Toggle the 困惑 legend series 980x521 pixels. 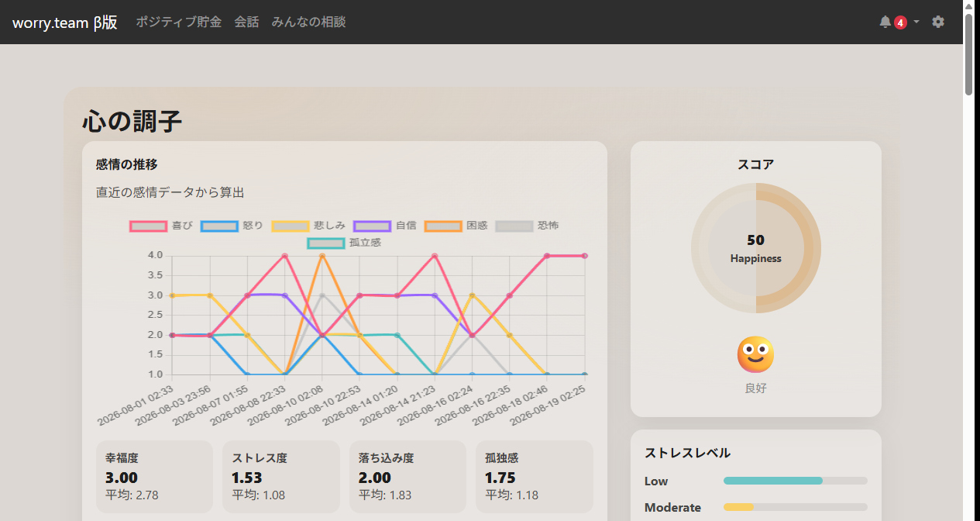[x=456, y=226]
